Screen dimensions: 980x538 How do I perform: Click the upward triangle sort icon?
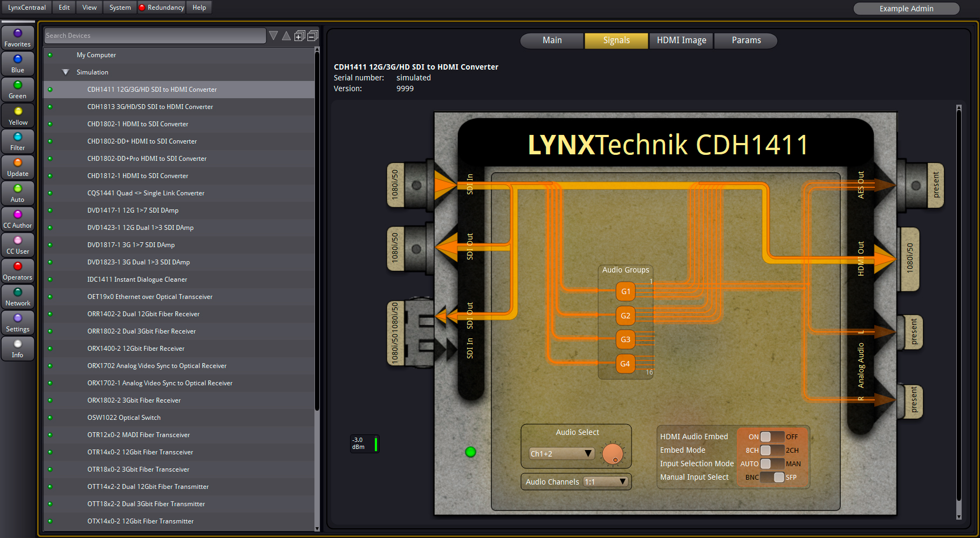[x=286, y=36]
